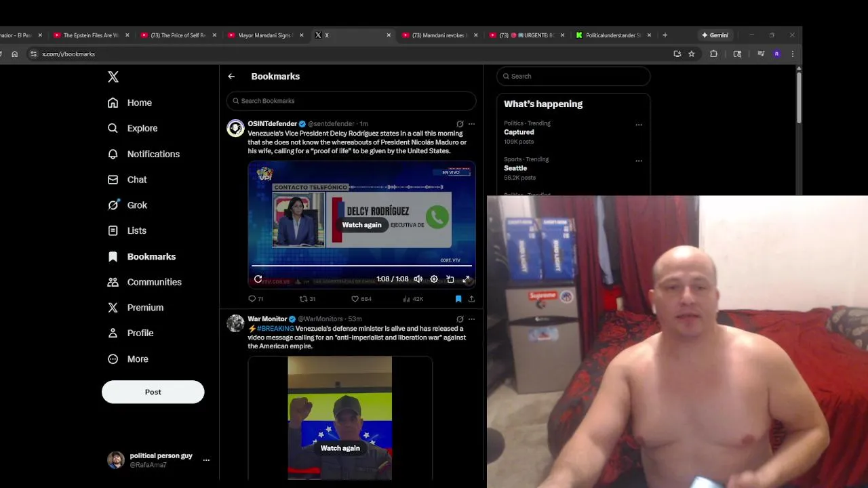Repost the OSINTdefender post
The image size is (868, 488).
pyautogui.click(x=307, y=299)
